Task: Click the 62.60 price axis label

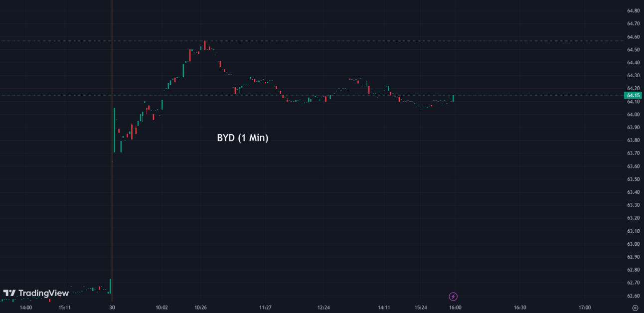Action: tap(633, 296)
